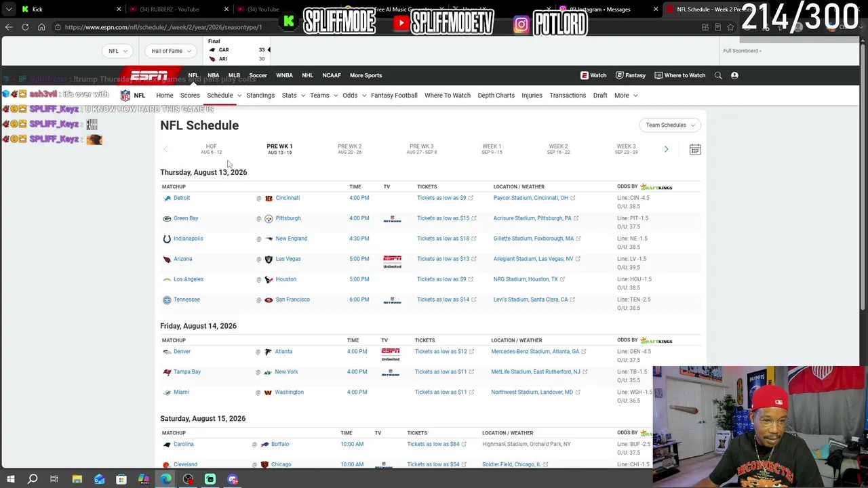This screenshot has width=868, height=488.
Task: Click the NFL shield logo
Action: (x=125, y=96)
